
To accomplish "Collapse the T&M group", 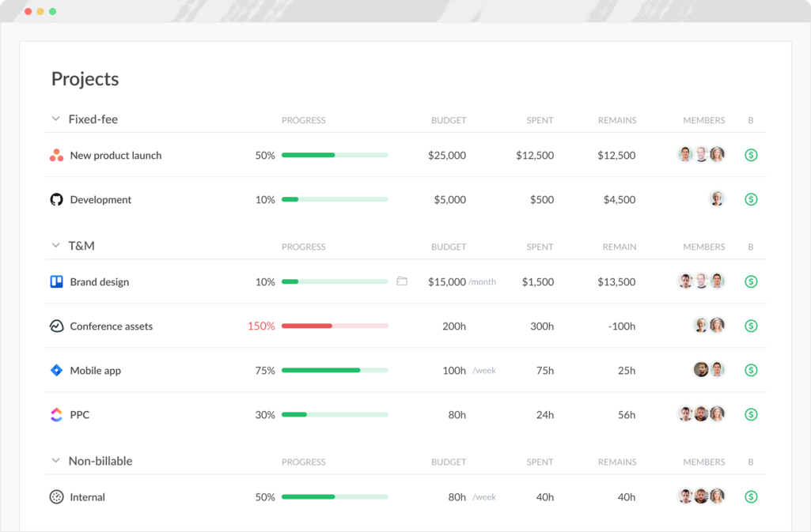I will point(55,246).
